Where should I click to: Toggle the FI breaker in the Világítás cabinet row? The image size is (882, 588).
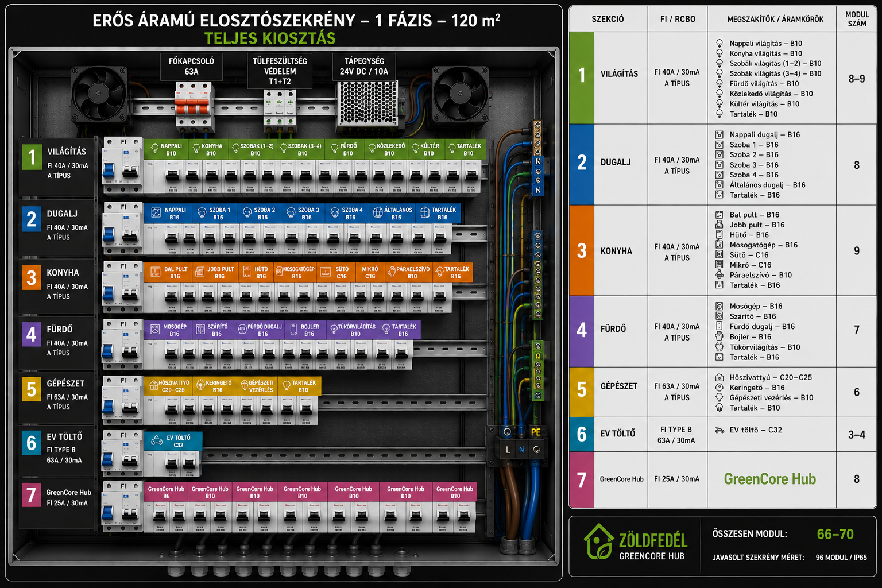point(122,166)
